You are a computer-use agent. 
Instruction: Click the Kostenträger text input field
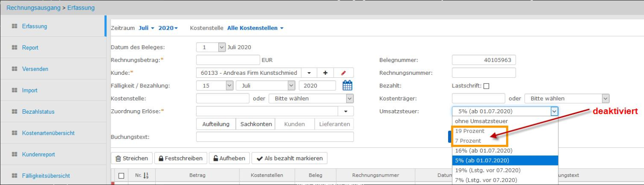(478, 99)
